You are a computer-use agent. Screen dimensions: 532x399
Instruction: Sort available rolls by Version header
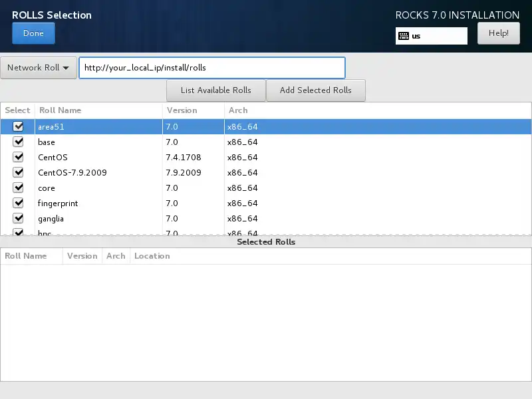point(194,110)
